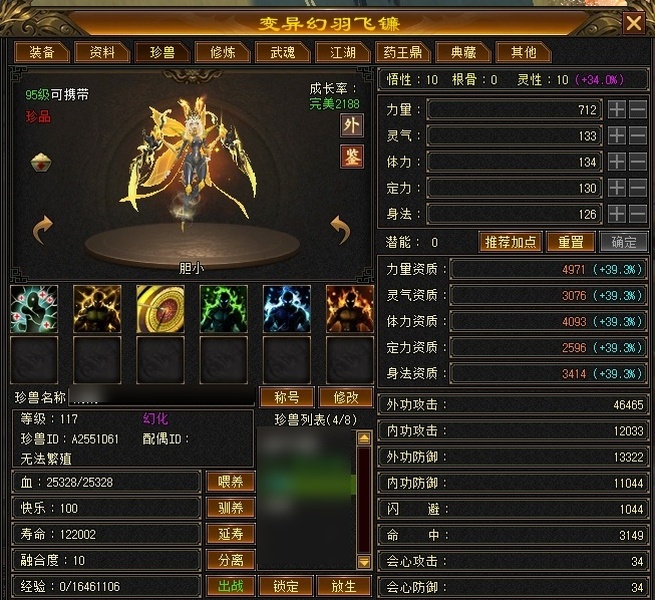Click the green aura skill icon

(x=223, y=309)
